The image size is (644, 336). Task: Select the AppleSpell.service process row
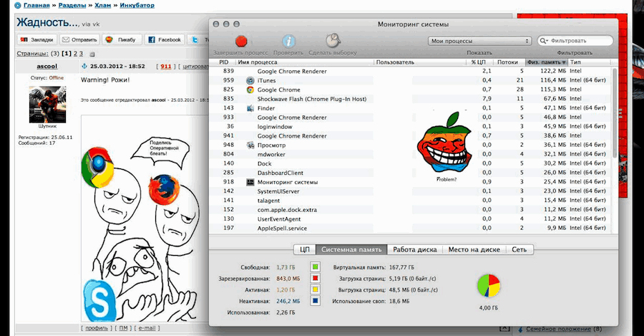[x=411, y=229]
